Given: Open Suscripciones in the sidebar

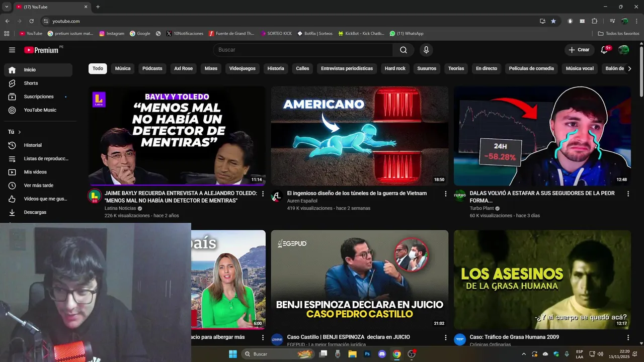Looking at the screenshot, I should pos(38,97).
